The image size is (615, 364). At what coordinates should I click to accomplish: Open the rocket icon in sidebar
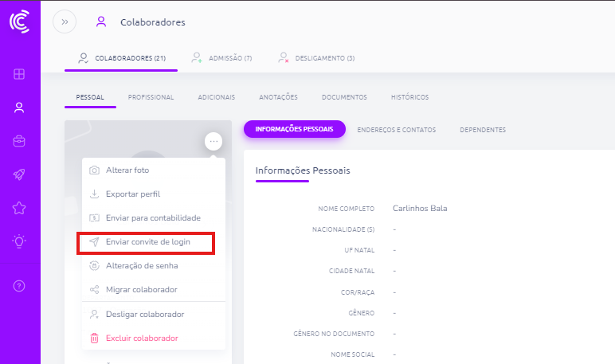19,174
